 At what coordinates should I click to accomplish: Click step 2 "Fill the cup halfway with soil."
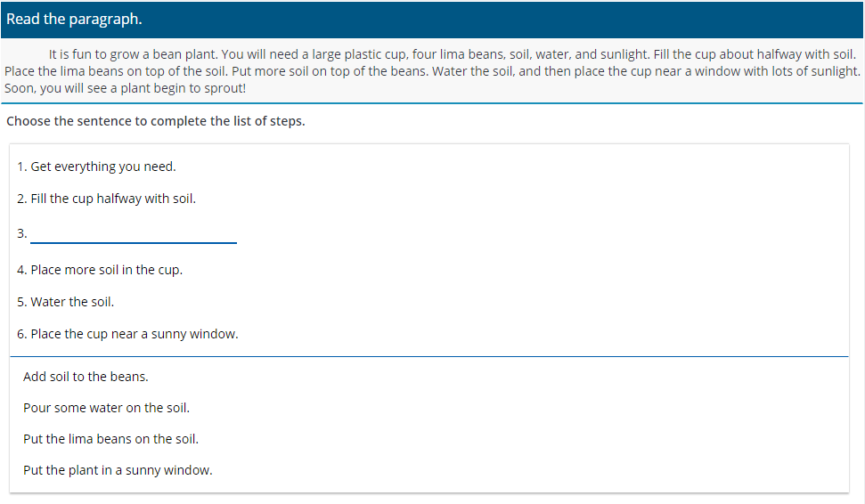click(x=106, y=199)
